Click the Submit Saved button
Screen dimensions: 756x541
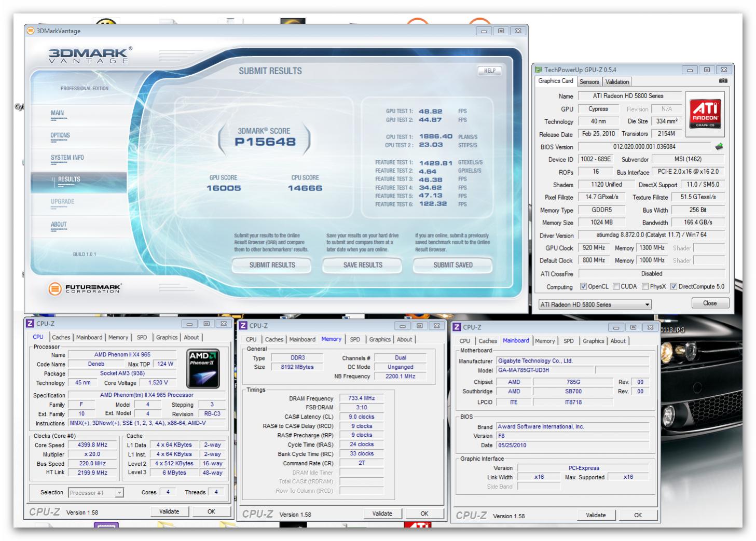point(453,265)
